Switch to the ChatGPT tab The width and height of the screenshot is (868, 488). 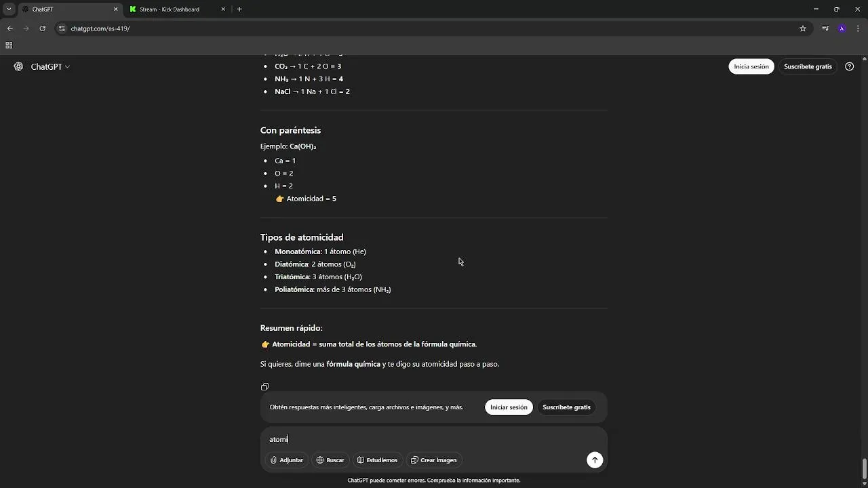coord(68,9)
